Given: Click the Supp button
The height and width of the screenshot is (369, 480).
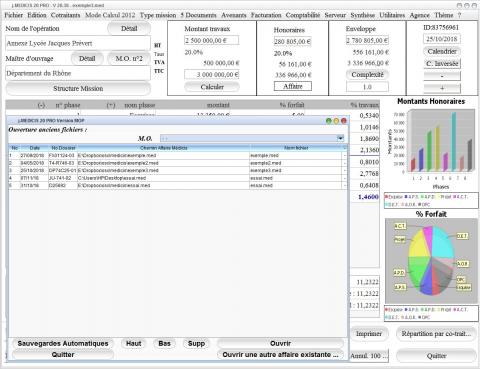Looking at the screenshot, I should (196, 343).
